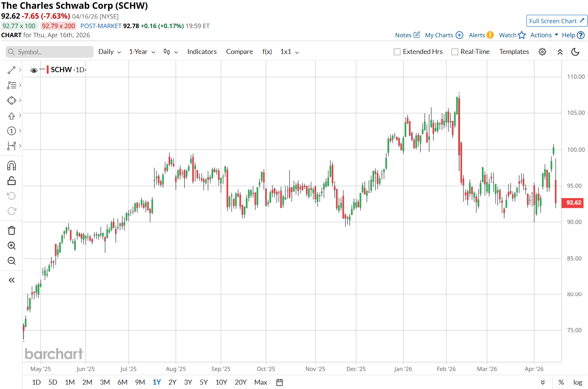Open the Daily frequency dropdown
The width and height of the screenshot is (588, 389).
[x=109, y=52]
